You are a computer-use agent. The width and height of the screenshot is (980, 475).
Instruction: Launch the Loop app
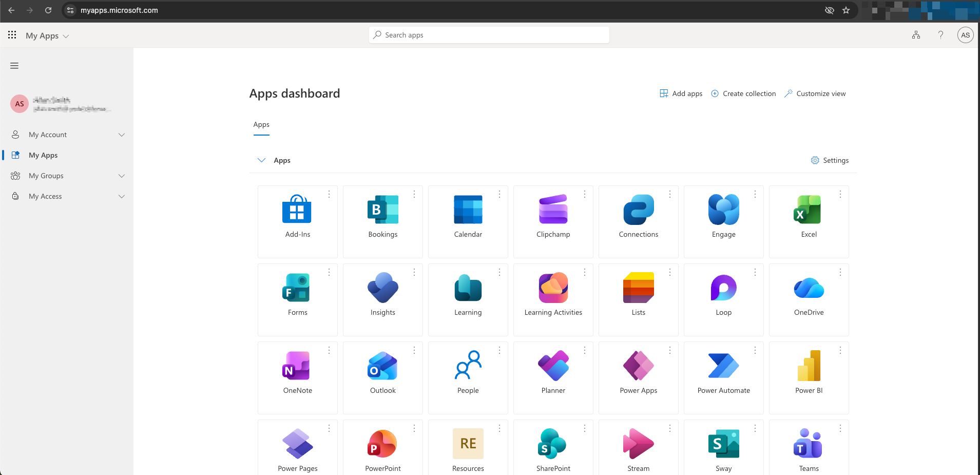coord(723,299)
